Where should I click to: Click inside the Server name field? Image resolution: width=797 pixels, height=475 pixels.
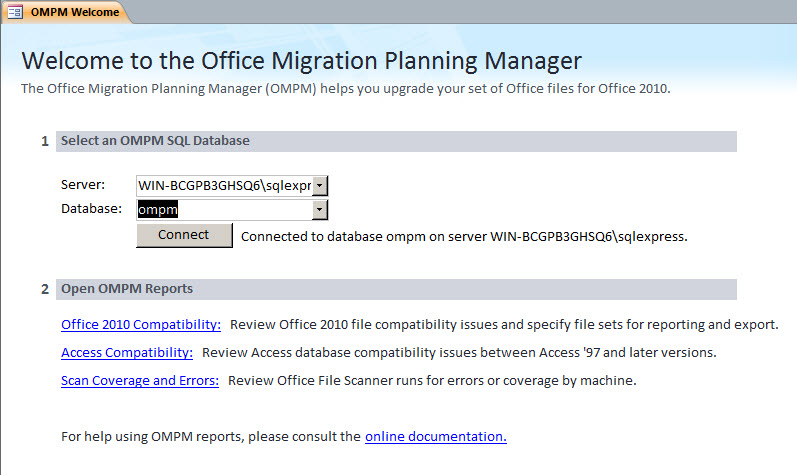coord(224,186)
